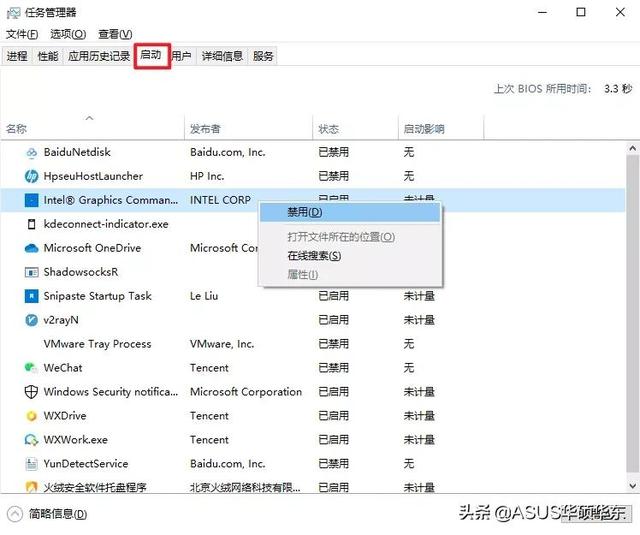Collapse view with 简略信息 arrow icon
The height and width of the screenshot is (535, 640).
tap(15, 514)
